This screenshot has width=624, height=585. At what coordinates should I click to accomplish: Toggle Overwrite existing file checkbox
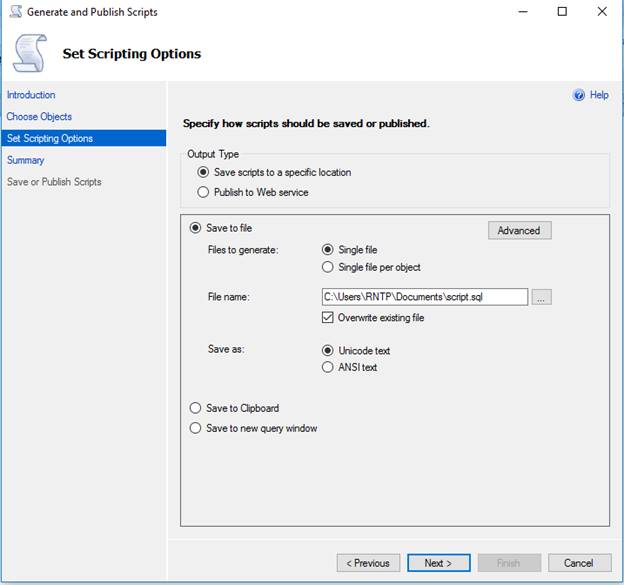tap(328, 318)
